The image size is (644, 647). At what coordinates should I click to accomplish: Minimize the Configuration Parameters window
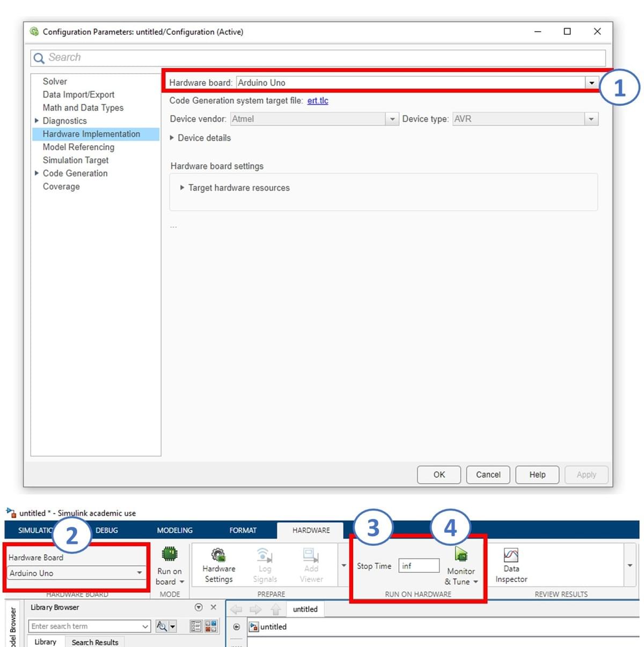point(538,32)
